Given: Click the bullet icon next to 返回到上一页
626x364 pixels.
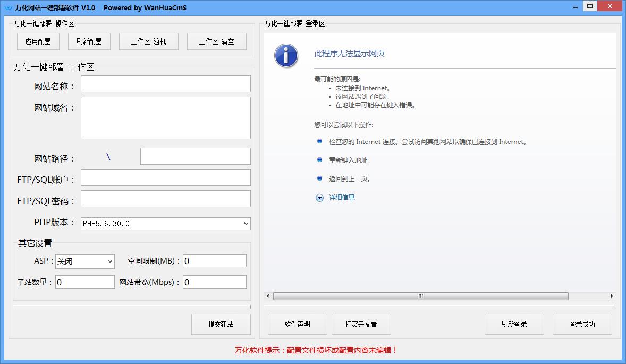Looking at the screenshot, I should click(x=319, y=179).
